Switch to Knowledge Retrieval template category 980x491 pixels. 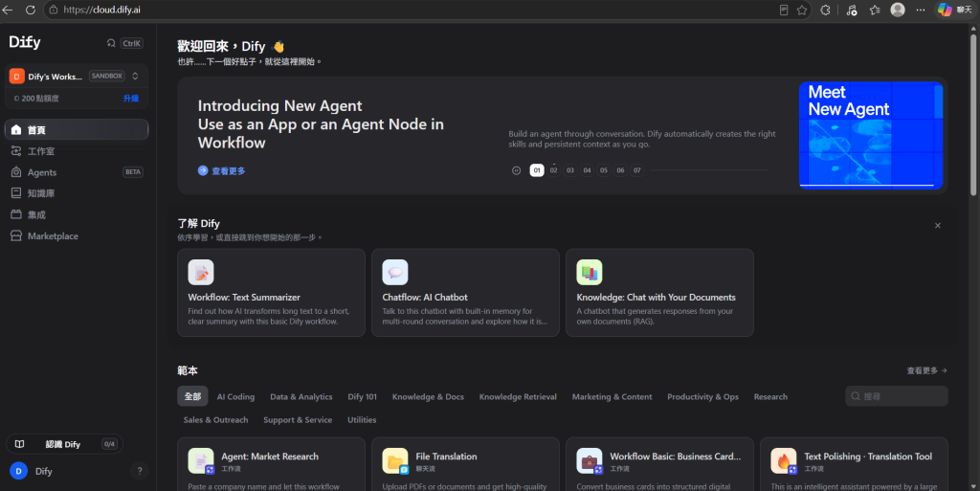pyautogui.click(x=518, y=396)
